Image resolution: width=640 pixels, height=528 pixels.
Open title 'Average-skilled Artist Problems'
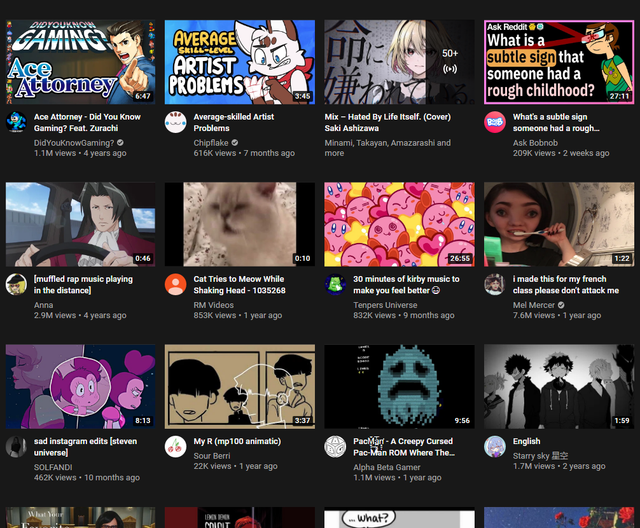point(234,122)
